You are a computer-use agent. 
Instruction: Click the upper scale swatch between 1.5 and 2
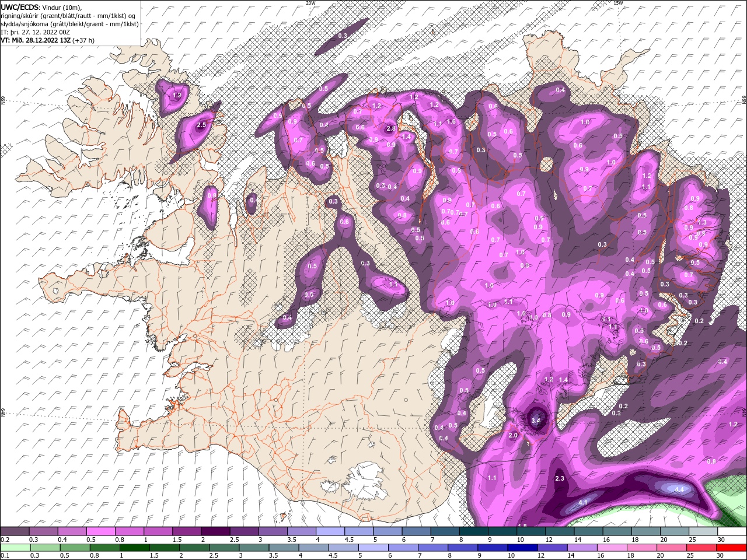[187, 531]
